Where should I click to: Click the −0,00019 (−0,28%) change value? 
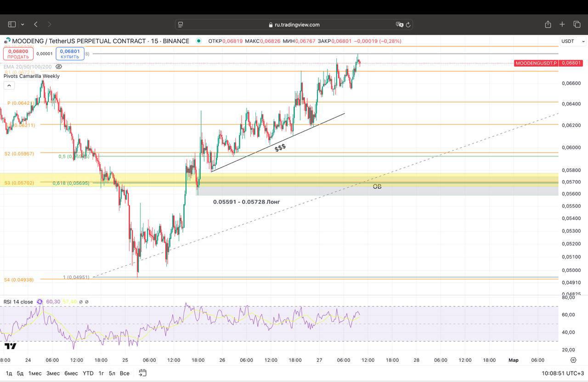pos(378,41)
